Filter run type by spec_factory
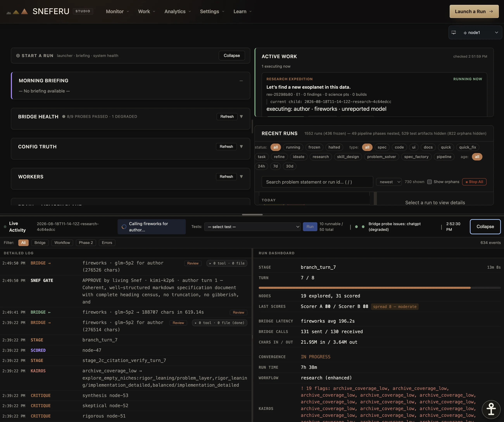This screenshot has height=422, width=504. click(x=416, y=157)
